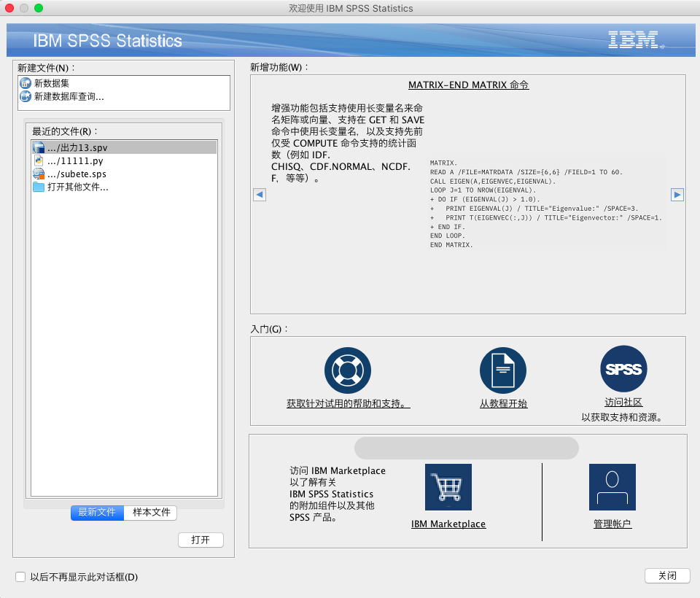The image size is (700, 598).
Task: Click the IBM logo in the banner
Action: click(636, 40)
